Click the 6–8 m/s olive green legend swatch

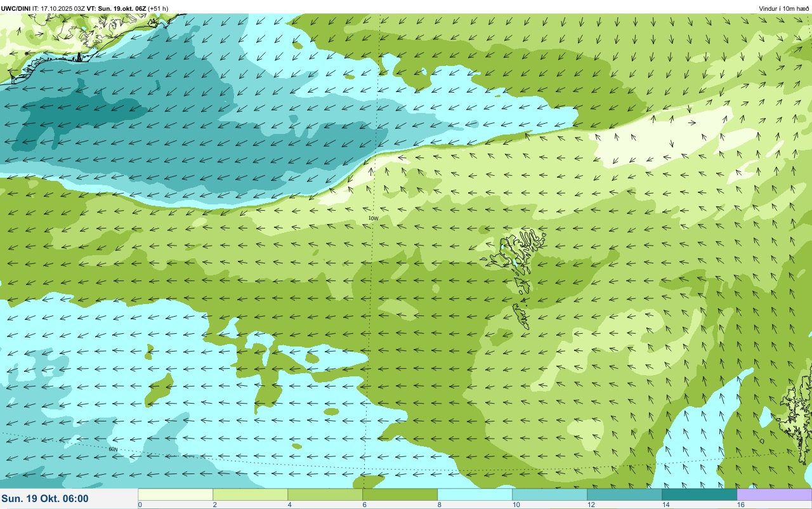click(400, 494)
